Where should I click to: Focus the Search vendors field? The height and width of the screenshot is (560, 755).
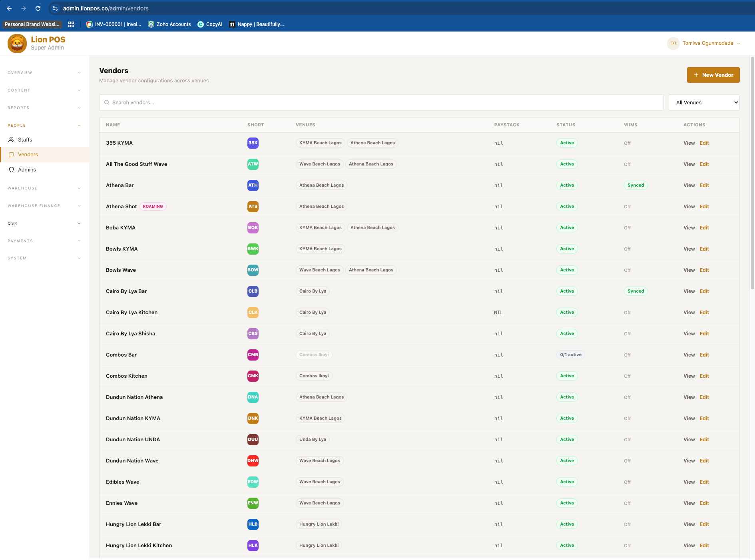coord(381,103)
